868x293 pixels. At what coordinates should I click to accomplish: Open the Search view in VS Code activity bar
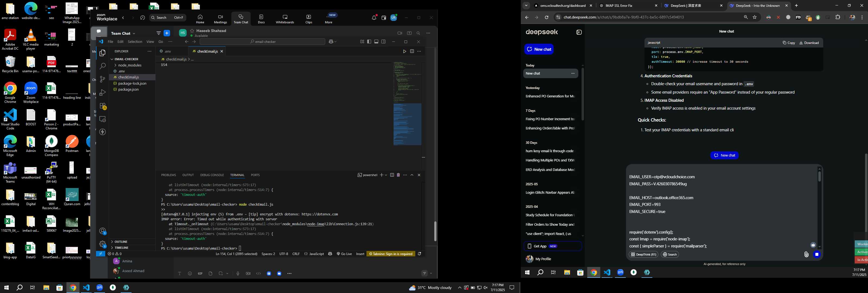coord(103,66)
